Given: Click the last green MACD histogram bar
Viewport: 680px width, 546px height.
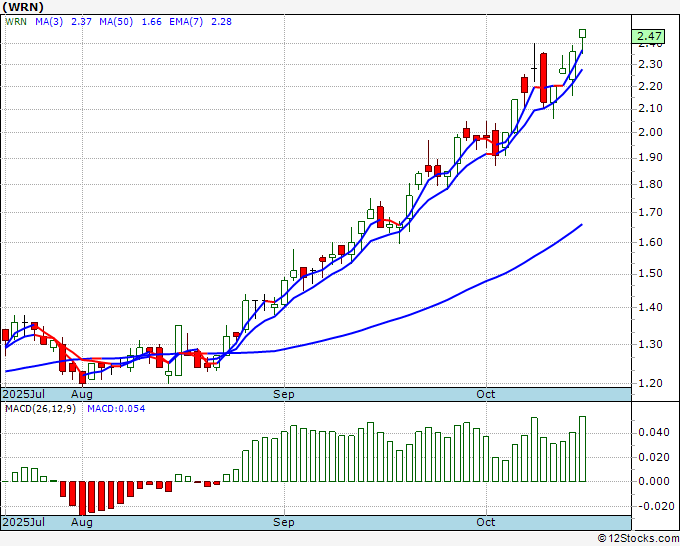Looking at the screenshot, I should (582, 449).
